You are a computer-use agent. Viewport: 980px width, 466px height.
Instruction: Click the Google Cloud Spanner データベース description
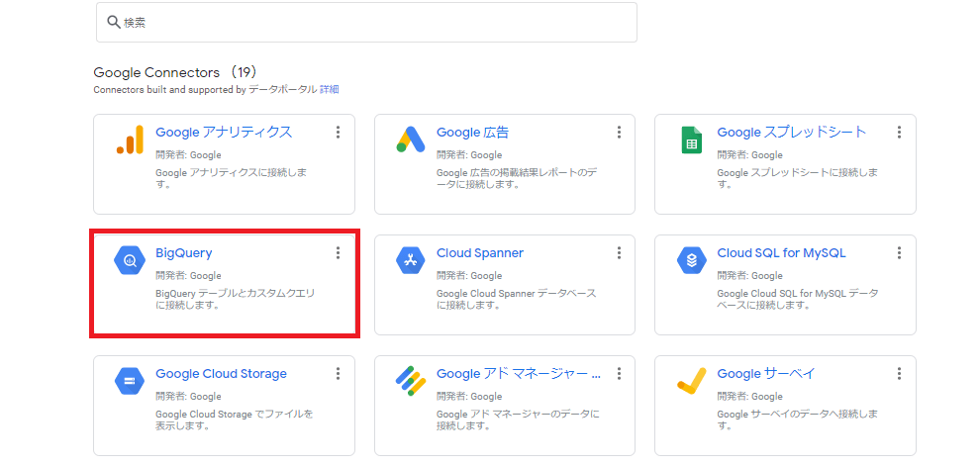tap(517, 299)
